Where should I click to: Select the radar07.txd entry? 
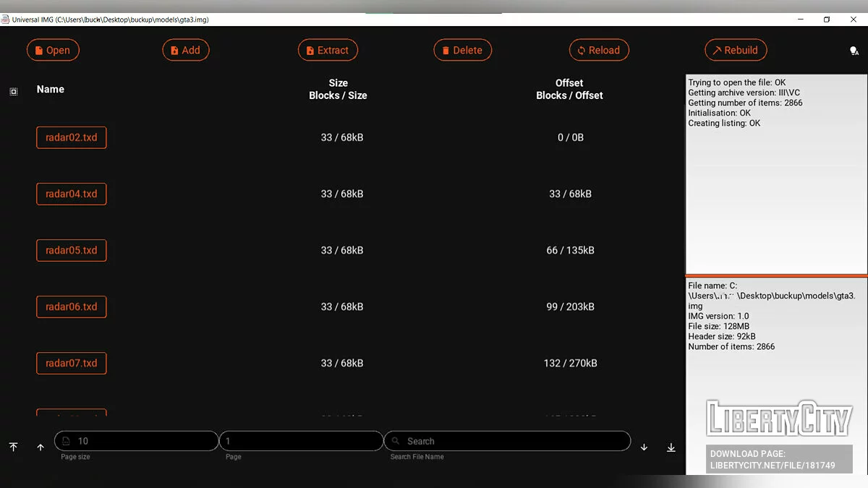coord(71,363)
